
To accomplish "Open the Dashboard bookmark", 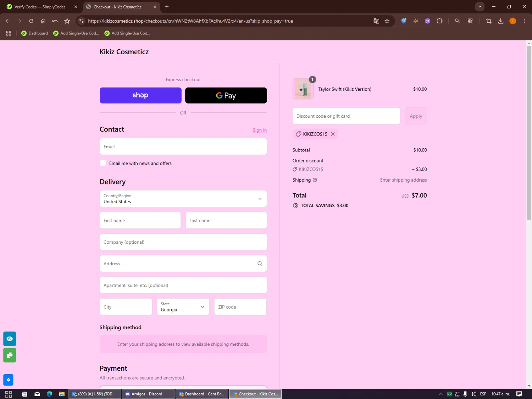I will (34, 33).
